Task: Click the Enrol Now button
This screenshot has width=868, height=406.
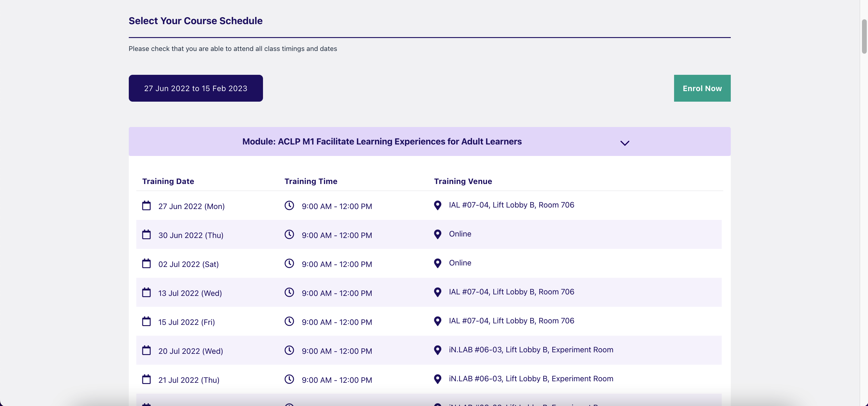Action: coord(702,88)
